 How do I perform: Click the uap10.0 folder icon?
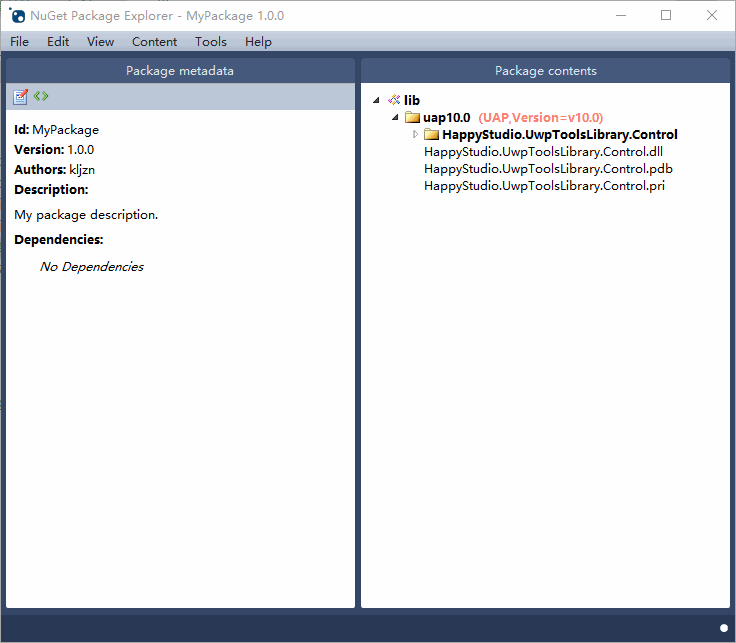(412, 117)
